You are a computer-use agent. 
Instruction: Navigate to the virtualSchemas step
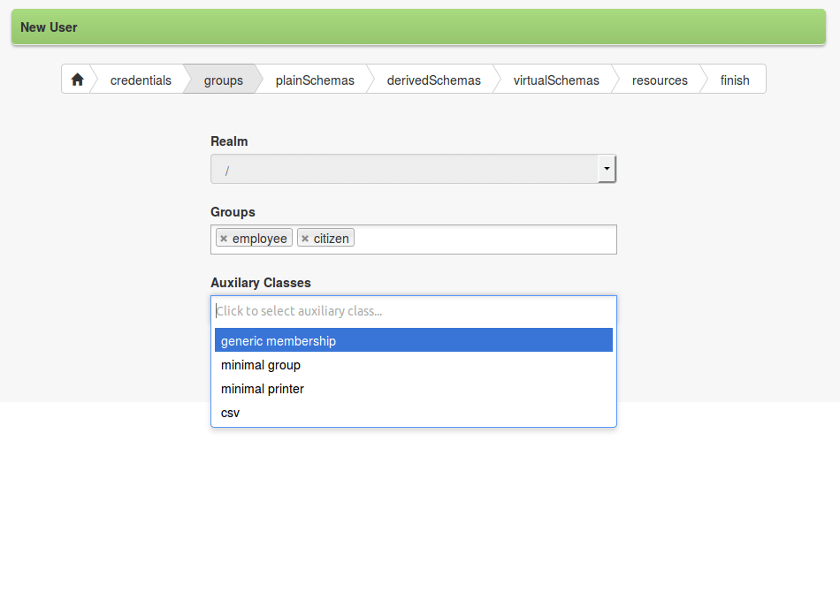click(556, 80)
